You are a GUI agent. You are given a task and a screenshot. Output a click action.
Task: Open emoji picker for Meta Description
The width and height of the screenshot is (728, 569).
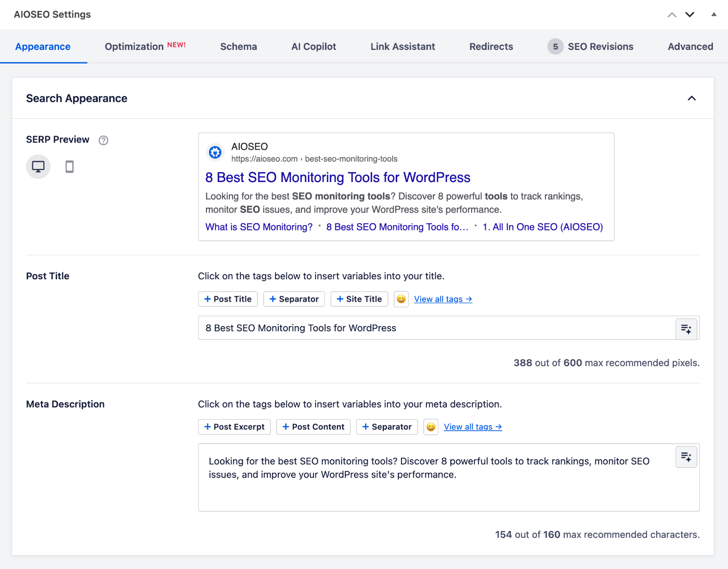tap(431, 427)
